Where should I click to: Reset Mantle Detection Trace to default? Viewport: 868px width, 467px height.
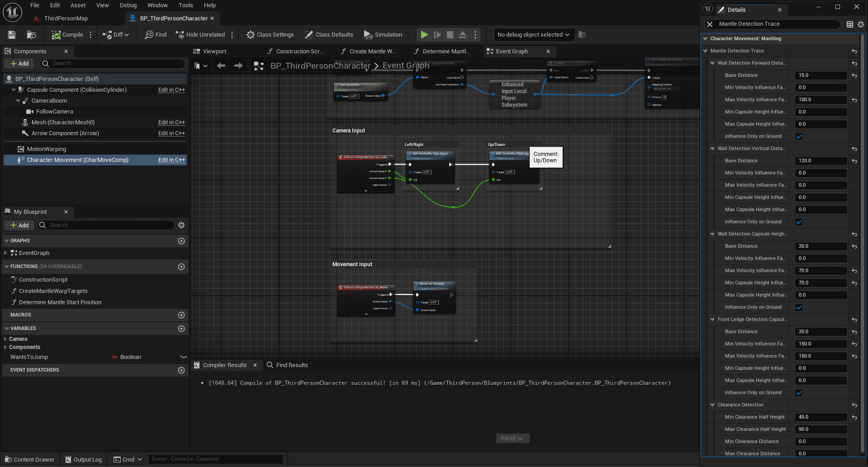[854, 51]
